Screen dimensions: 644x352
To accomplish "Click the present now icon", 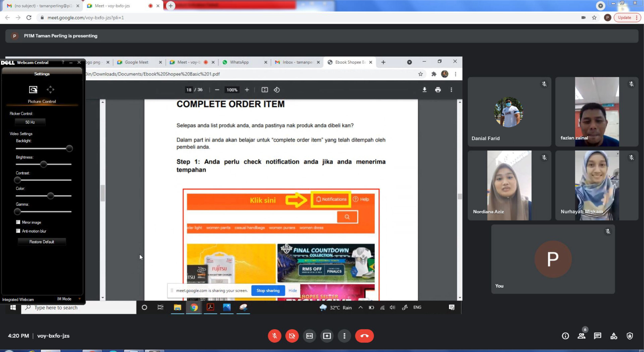I will tap(327, 336).
